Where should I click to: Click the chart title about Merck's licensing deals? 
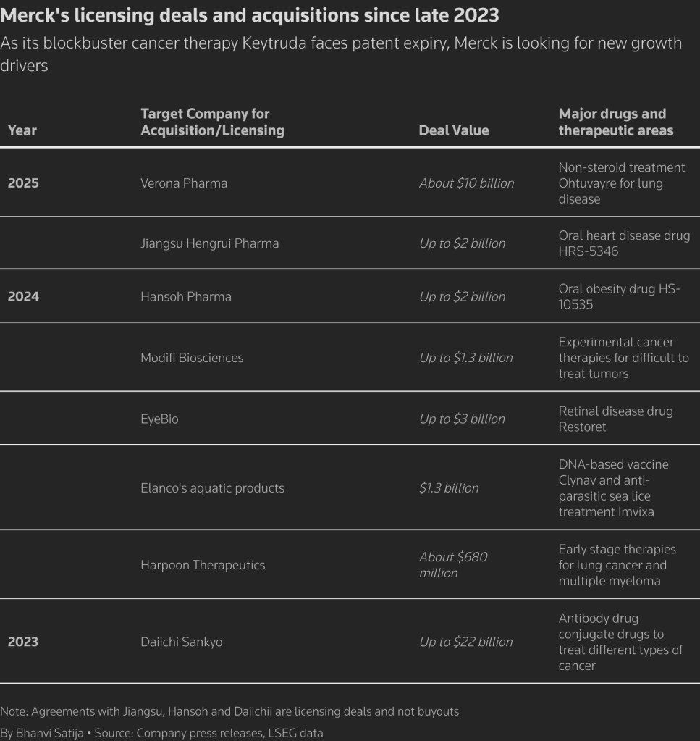pyautogui.click(x=250, y=15)
